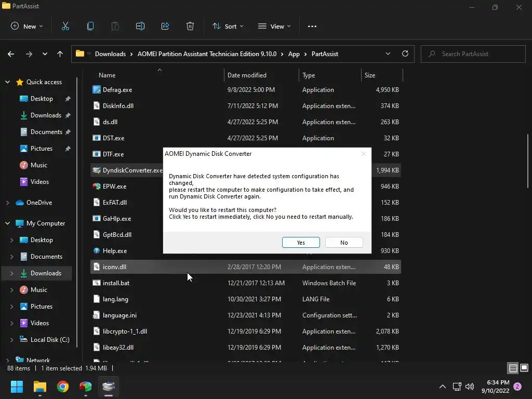Open the New item dropdown
The height and width of the screenshot is (399, 532).
click(27, 26)
